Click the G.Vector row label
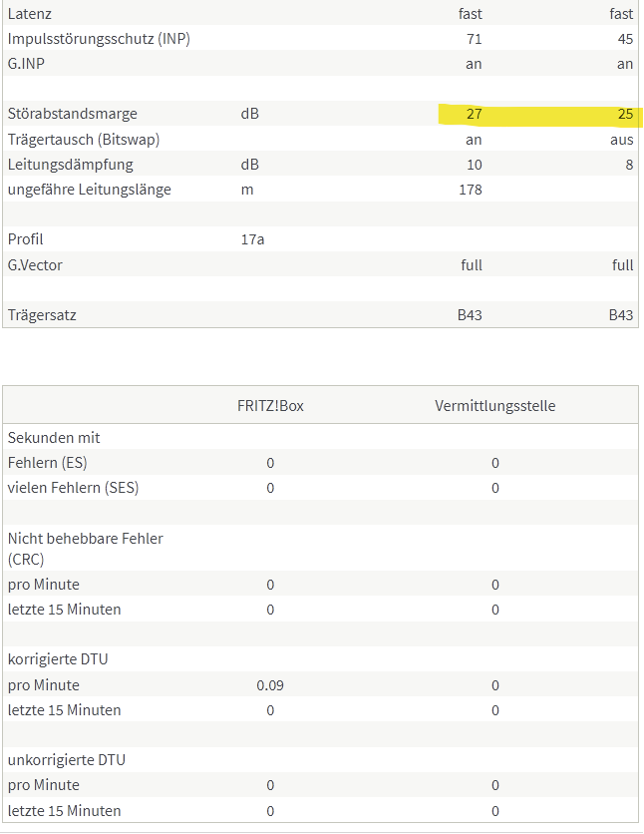Viewport: 644px width, 834px height. (x=35, y=265)
